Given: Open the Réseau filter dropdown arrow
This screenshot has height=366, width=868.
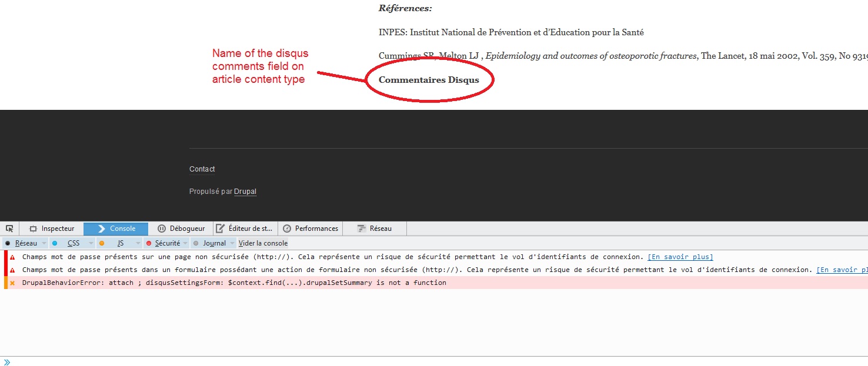Looking at the screenshot, I should coord(44,243).
